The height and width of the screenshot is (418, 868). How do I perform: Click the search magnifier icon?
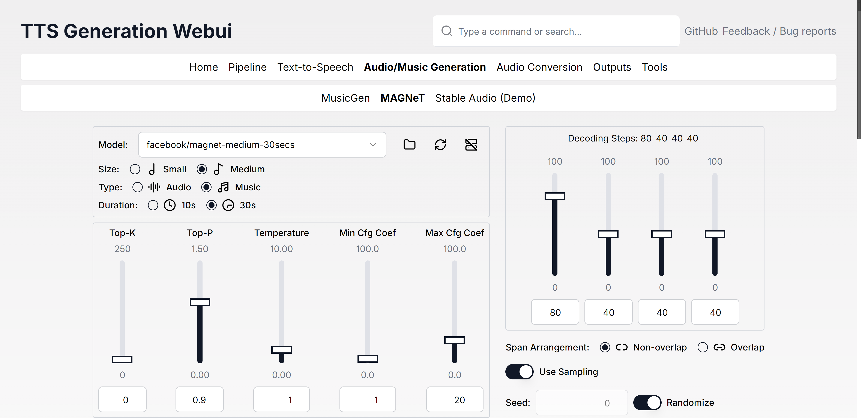coord(446,31)
